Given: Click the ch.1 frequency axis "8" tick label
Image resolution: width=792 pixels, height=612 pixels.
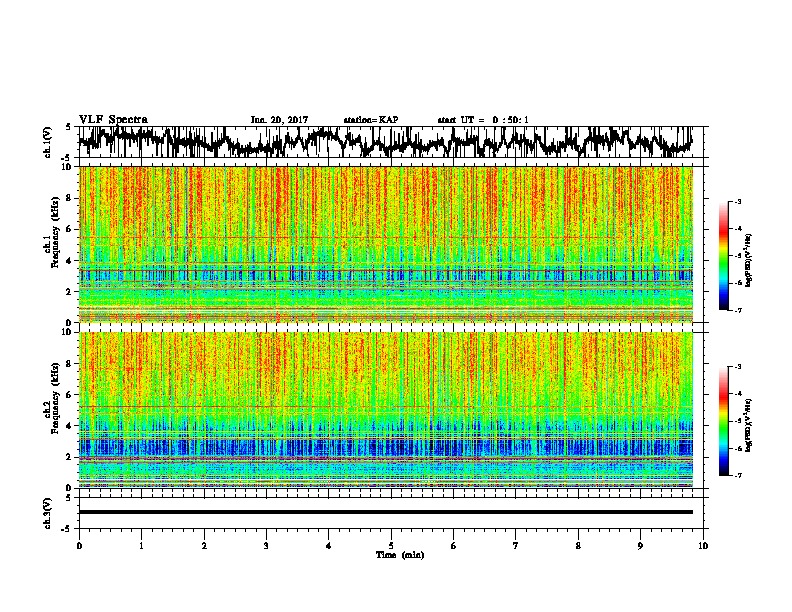Looking at the screenshot, I should [x=70, y=198].
